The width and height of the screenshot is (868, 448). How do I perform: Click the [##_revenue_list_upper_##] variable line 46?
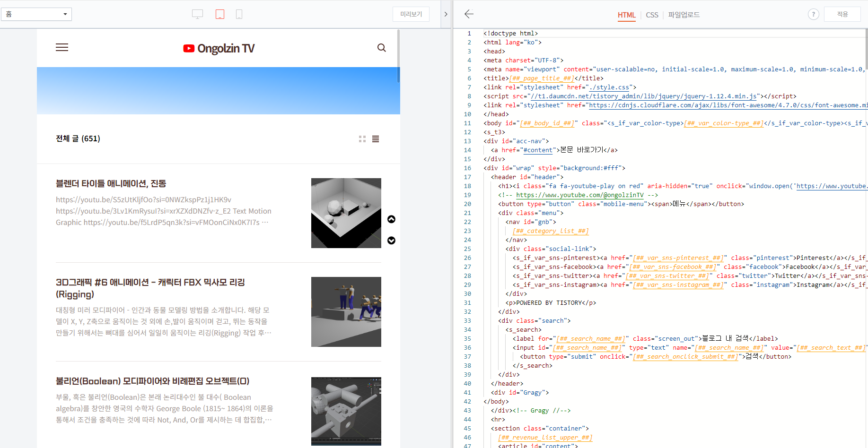(545, 438)
